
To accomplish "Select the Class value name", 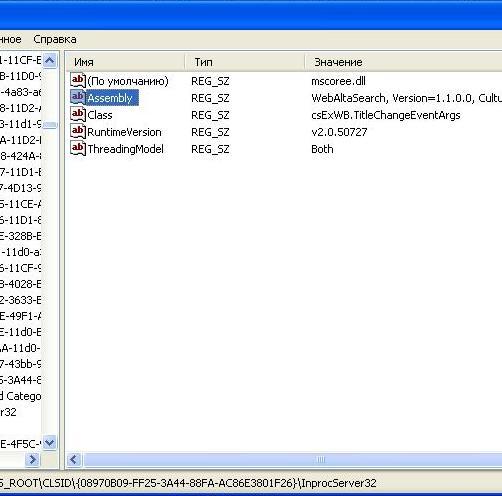I will click(x=100, y=115).
